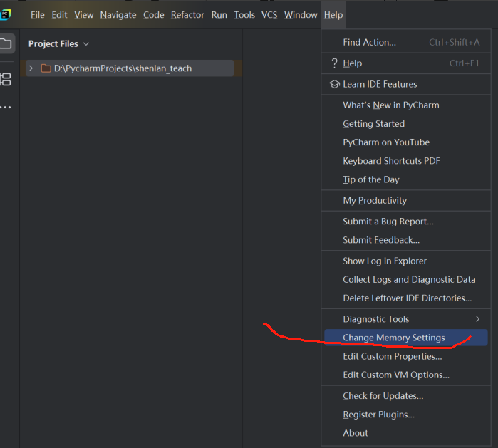Select Check for Updates...
498x448 pixels.
[406, 395]
